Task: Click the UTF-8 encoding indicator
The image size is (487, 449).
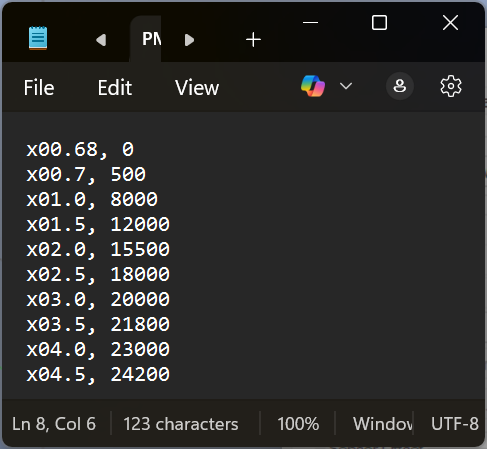Action: click(x=455, y=424)
